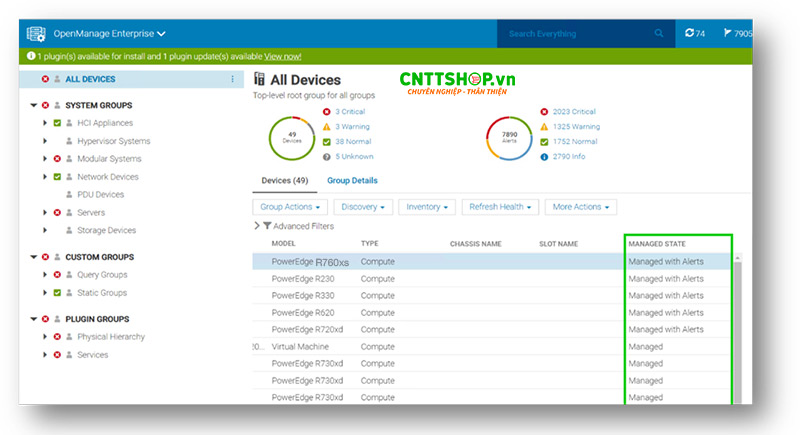Viewport: 800px width, 435px height.
Task: Open the OpenManage Enterprise logo icon
Action: [x=36, y=34]
